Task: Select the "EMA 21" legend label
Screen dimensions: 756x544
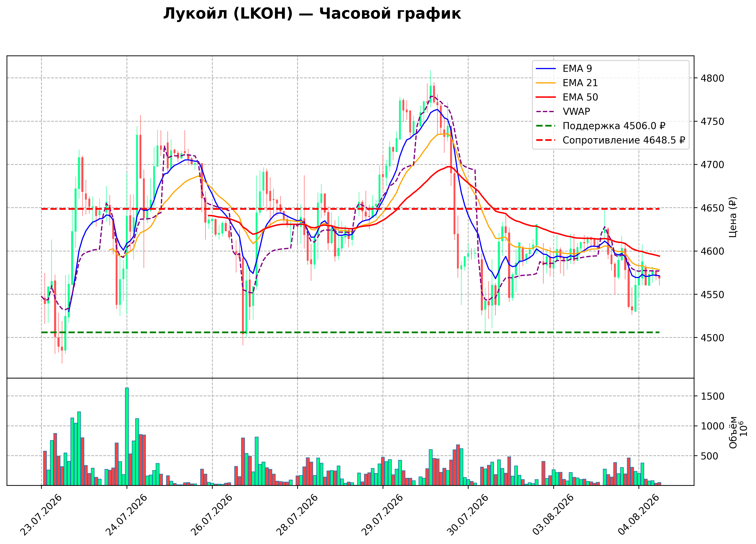Action: pos(580,83)
